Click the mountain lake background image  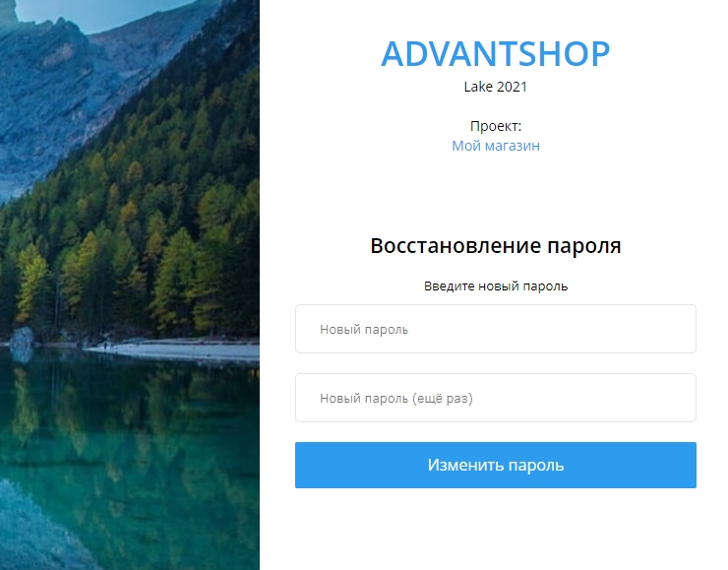[130, 285]
